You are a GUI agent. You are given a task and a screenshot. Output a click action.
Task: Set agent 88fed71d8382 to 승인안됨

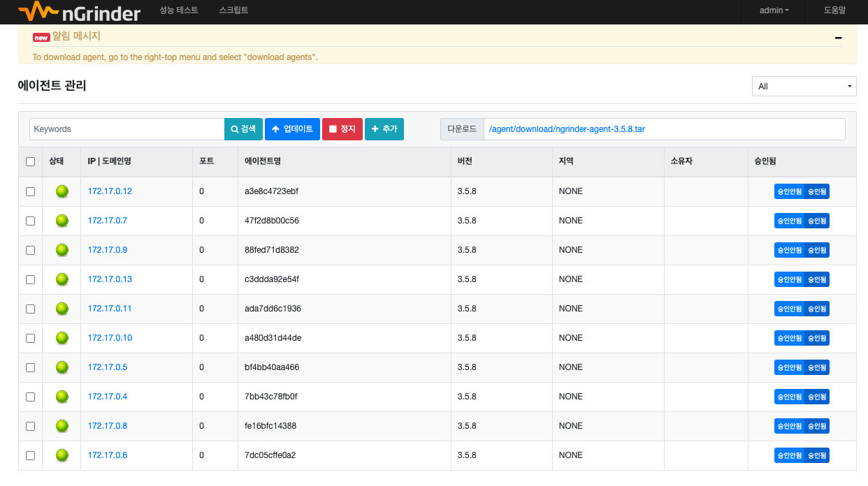click(790, 250)
